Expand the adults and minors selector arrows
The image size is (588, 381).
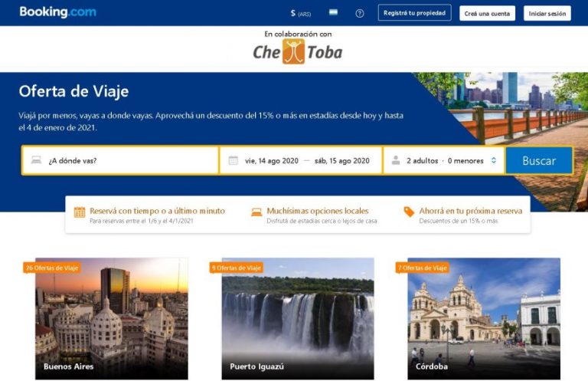click(494, 160)
